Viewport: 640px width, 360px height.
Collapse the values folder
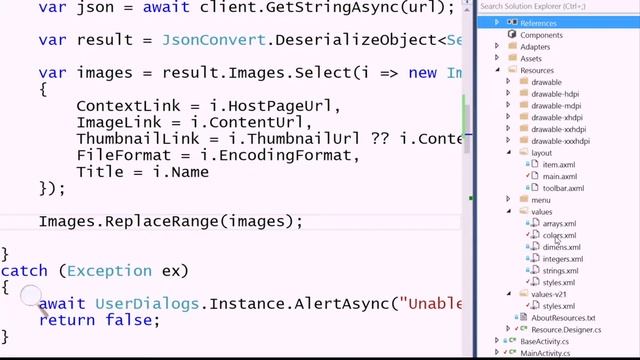(x=509, y=211)
